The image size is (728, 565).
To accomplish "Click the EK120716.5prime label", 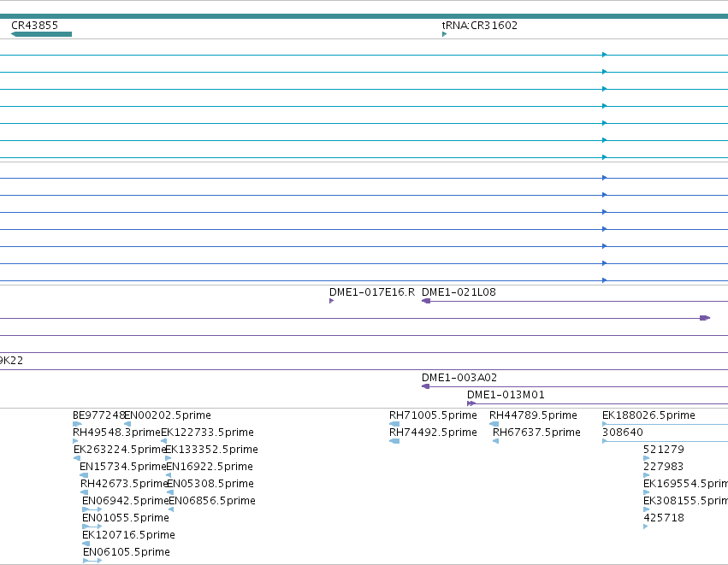I will pyautogui.click(x=128, y=535).
